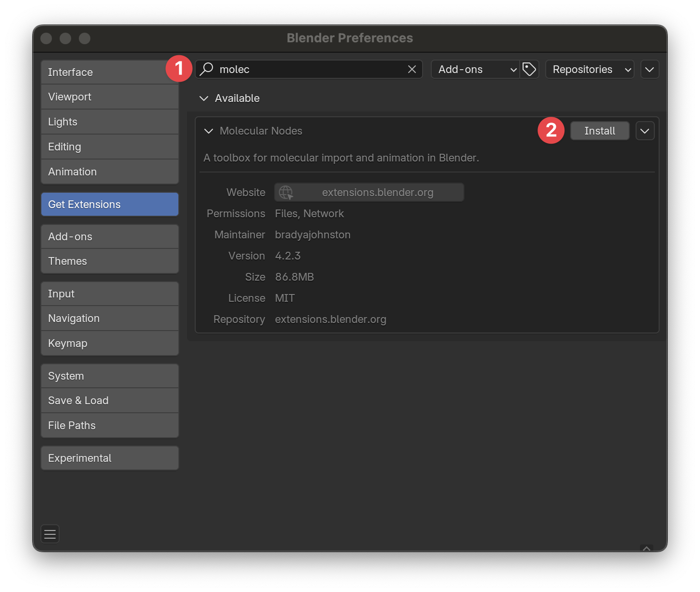Switch to the Interface tab

point(110,72)
